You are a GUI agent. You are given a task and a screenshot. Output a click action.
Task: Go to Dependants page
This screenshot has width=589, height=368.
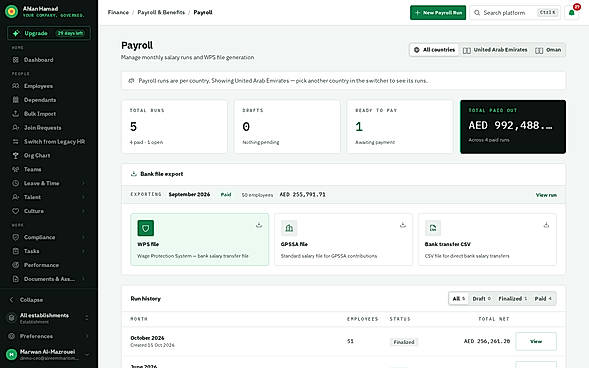(49, 100)
